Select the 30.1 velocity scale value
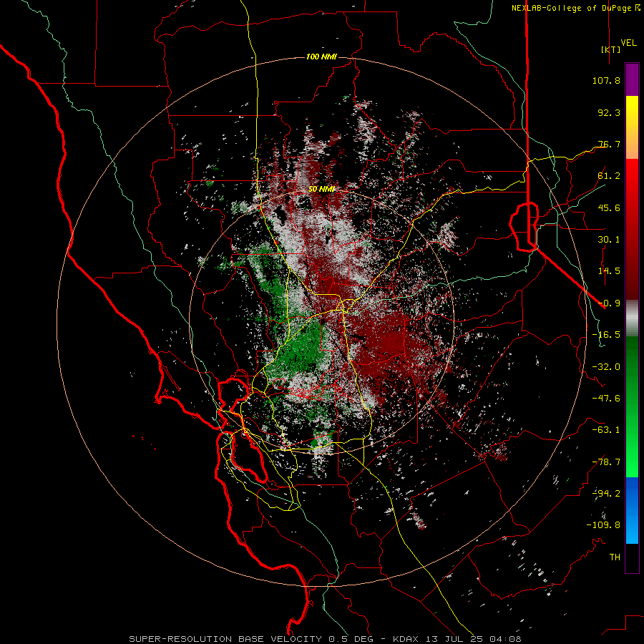Image resolution: width=644 pixels, height=644 pixels. point(609,240)
